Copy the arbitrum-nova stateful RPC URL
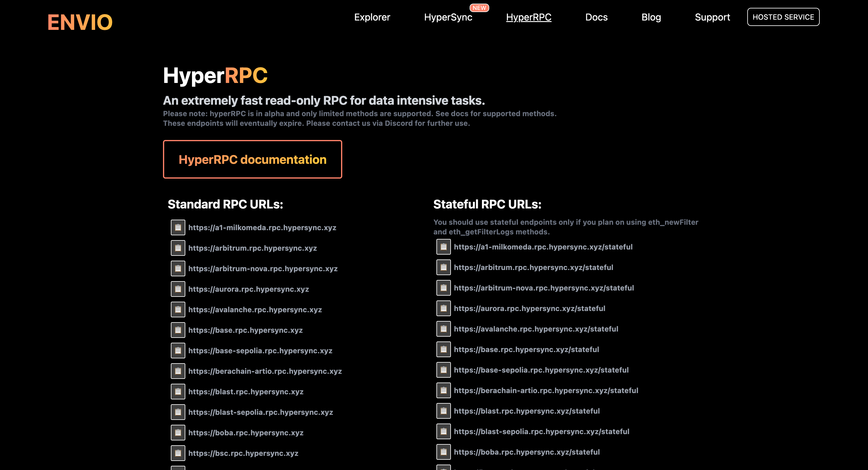The width and height of the screenshot is (868, 470). 443,288
